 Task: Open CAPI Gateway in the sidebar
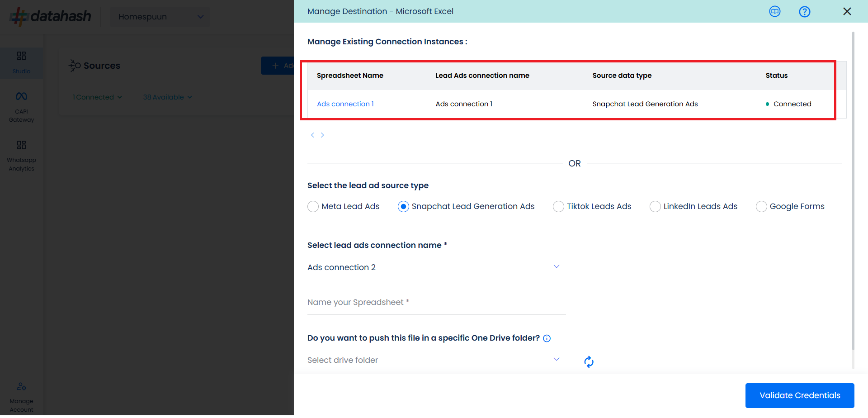point(21,107)
